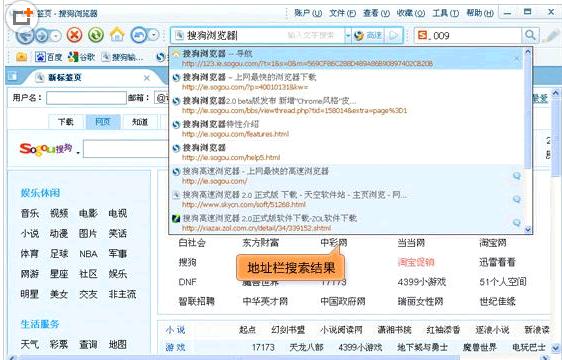Select suggestion 搜狗高速浏览器 - 上网最快的高速浏览器
562x360 pixels.
coord(346,176)
